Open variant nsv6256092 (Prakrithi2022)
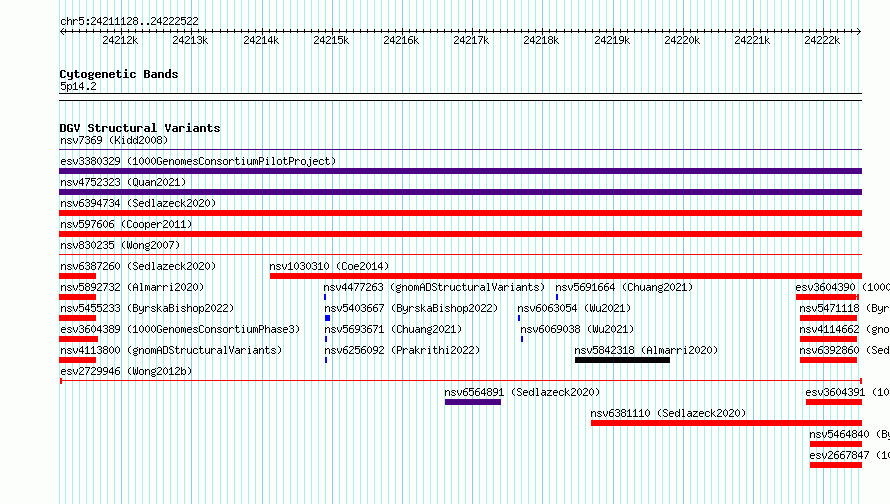The height and width of the screenshot is (504, 890). (402, 350)
